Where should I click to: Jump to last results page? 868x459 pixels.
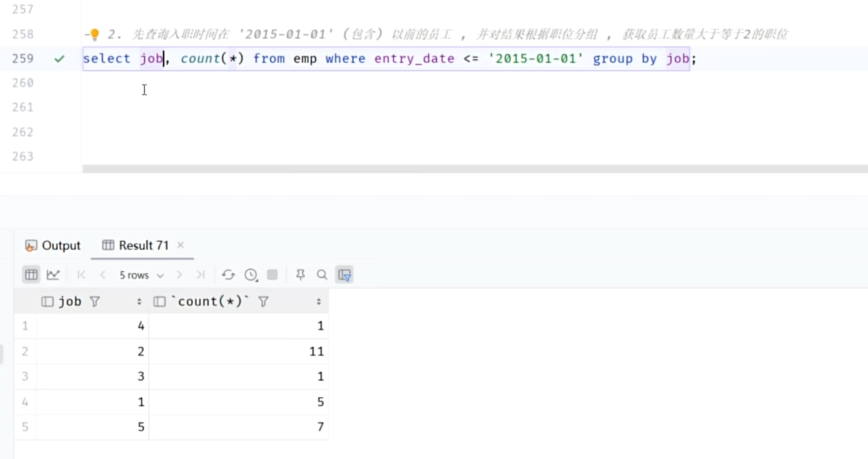200,275
